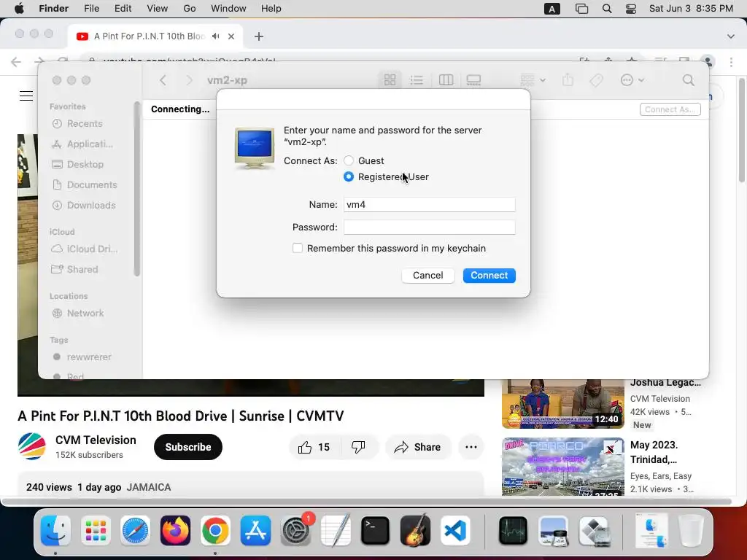Open the YouTube hamburger guide menu
Screen dimensions: 747x560
[26, 96]
